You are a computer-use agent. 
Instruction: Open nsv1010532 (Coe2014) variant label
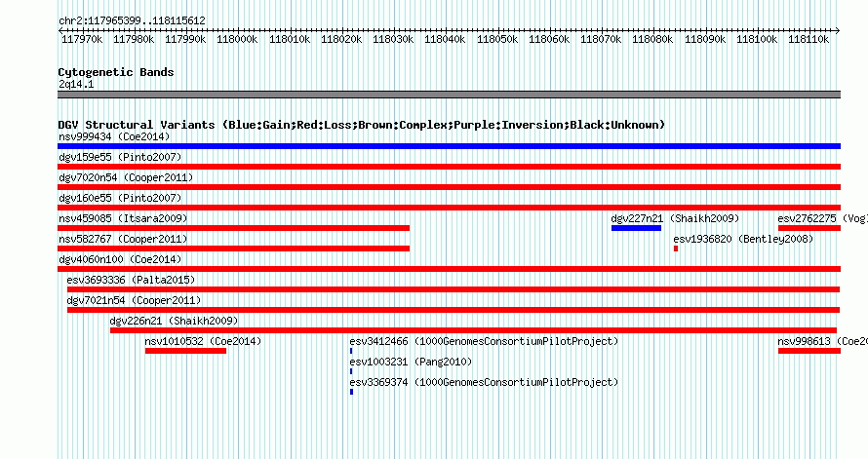(203, 341)
